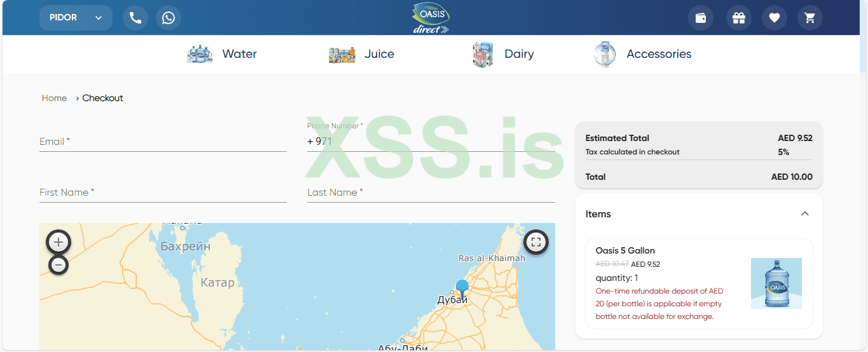Image resolution: width=868 pixels, height=352 pixels.
Task: Click the Oasis 5 Gallon bottle thumbnail
Action: click(776, 283)
